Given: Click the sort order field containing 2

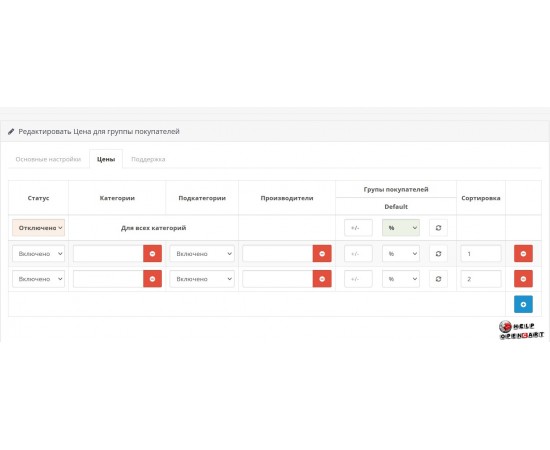Looking at the screenshot, I should 481,279.
